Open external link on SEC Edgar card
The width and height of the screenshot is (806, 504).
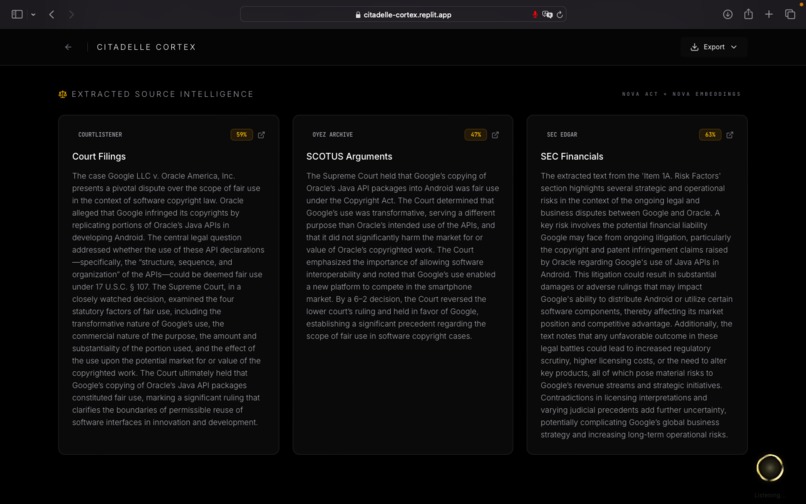[729, 135]
